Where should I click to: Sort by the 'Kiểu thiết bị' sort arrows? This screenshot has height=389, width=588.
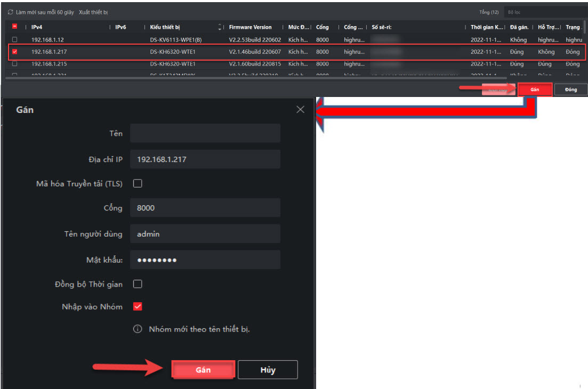[220, 27]
